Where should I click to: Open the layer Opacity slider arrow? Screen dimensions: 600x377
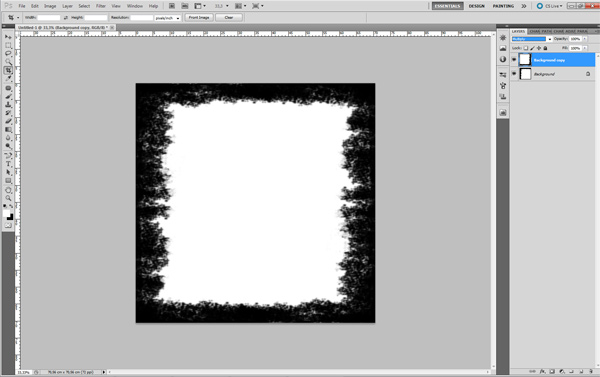pyautogui.click(x=585, y=39)
